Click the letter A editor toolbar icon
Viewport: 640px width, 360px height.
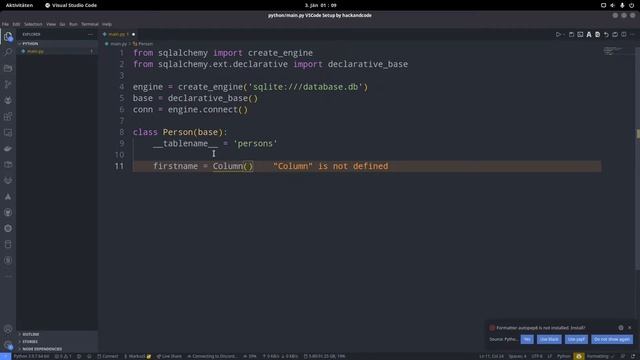589,35
